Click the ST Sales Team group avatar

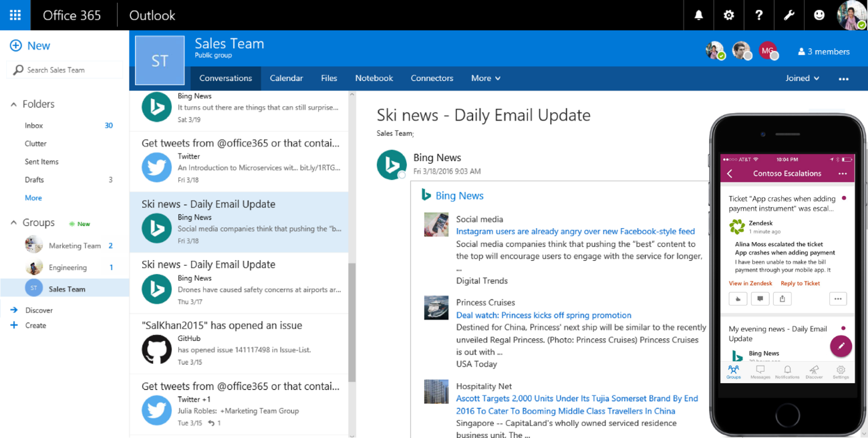point(159,60)
